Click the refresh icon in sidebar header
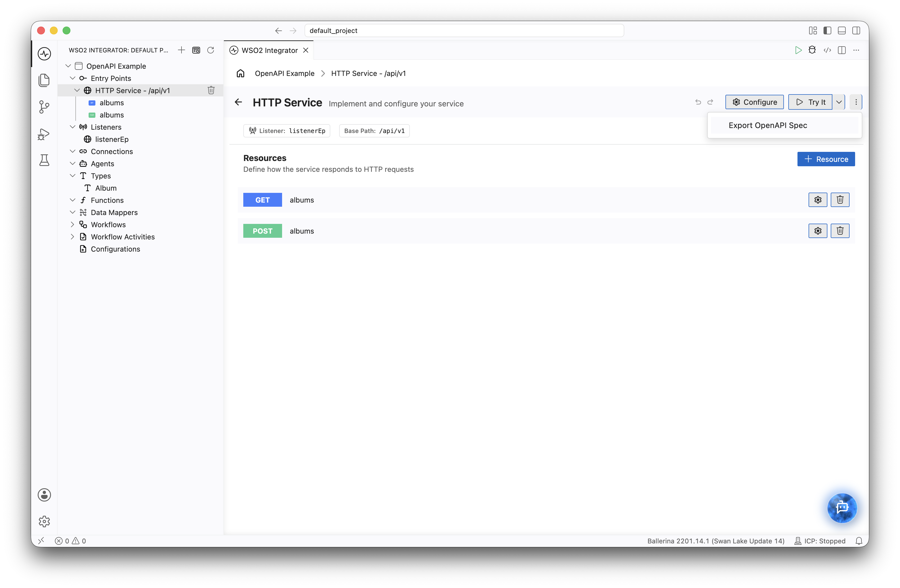Screen dimensions: 900x588 tap(211, 50)
